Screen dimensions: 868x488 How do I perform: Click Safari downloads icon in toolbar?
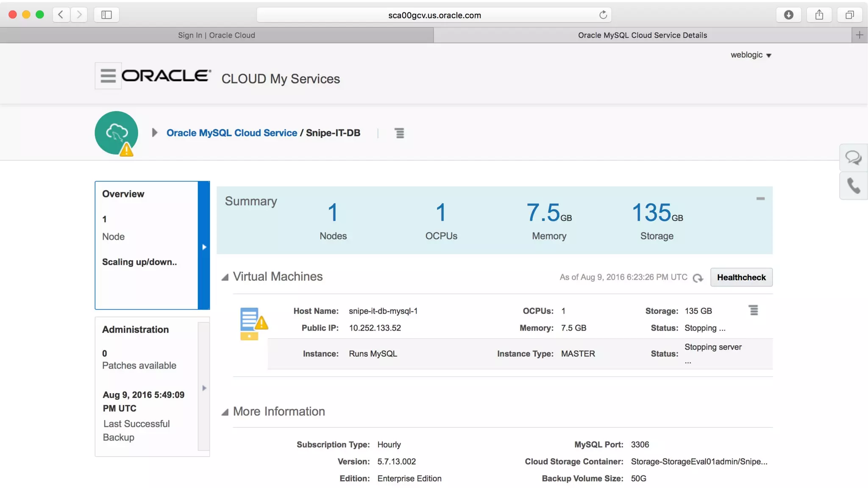coord(788,15)
